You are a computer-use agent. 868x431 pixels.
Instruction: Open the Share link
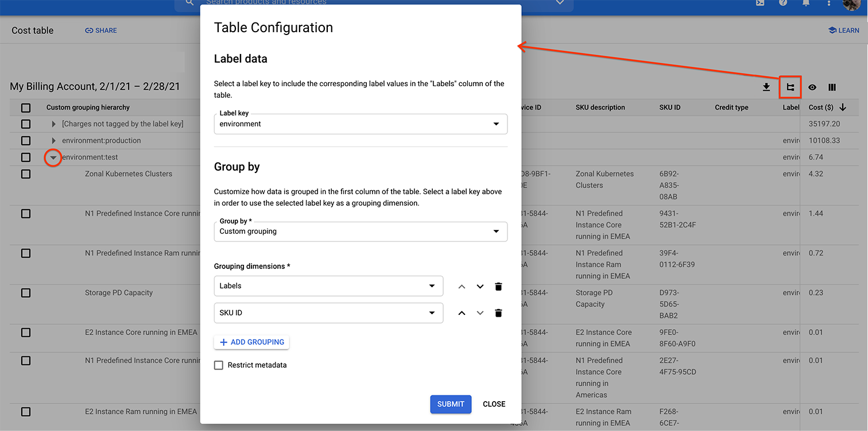click(x=101, y=30)
